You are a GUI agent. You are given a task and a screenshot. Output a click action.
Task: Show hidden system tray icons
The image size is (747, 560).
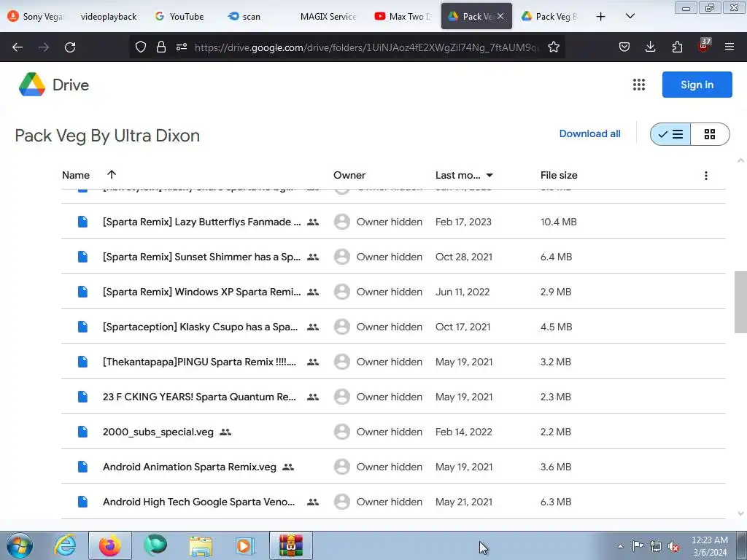pyautogui.click(x=620, y=546)
